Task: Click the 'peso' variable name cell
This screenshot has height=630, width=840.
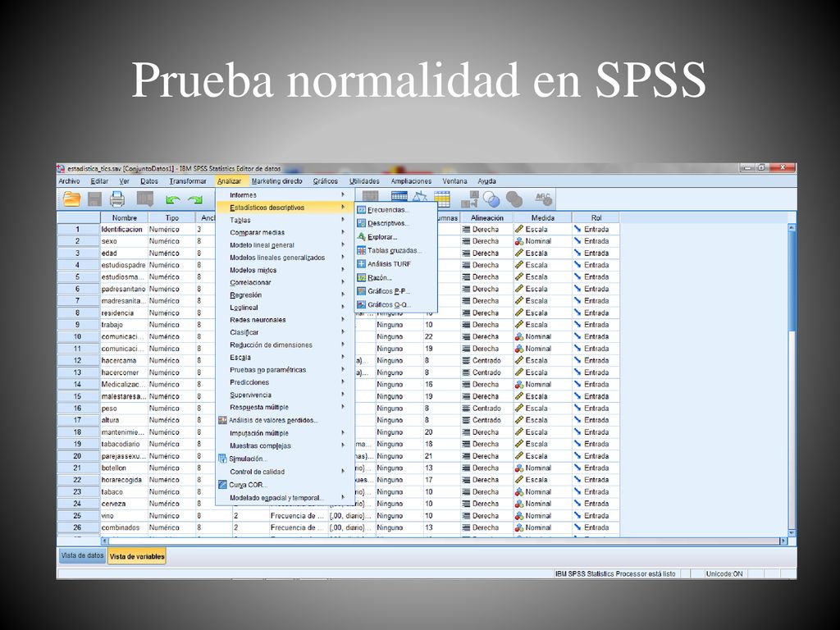Action: click(x=125, y=409)
